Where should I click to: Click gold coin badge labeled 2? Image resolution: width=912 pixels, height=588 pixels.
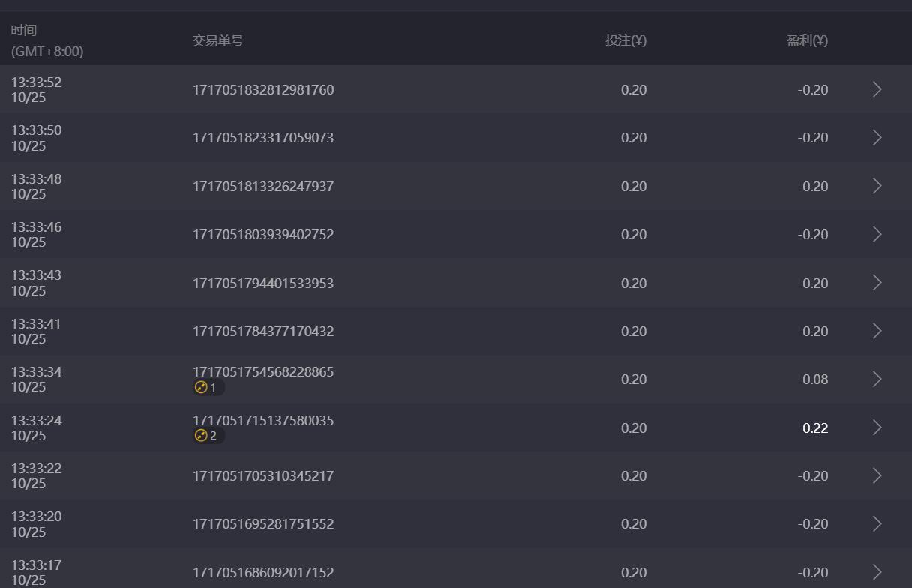207,436
